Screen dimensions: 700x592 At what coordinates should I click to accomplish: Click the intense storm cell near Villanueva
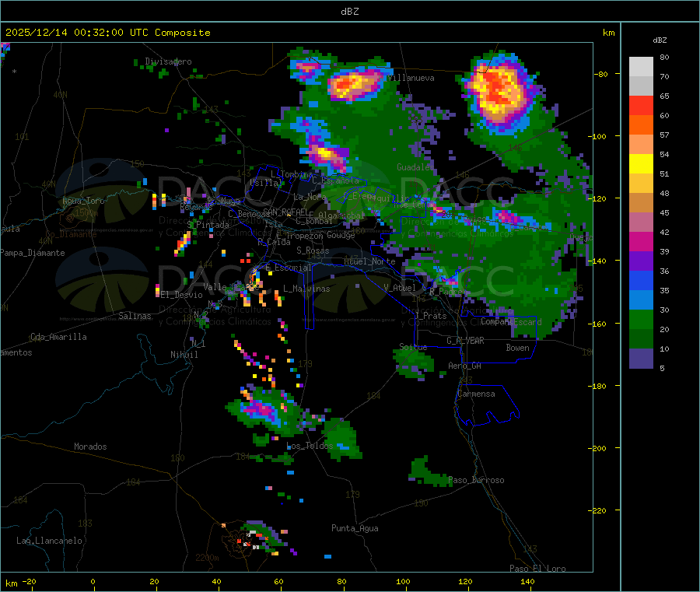pos(354,84)
